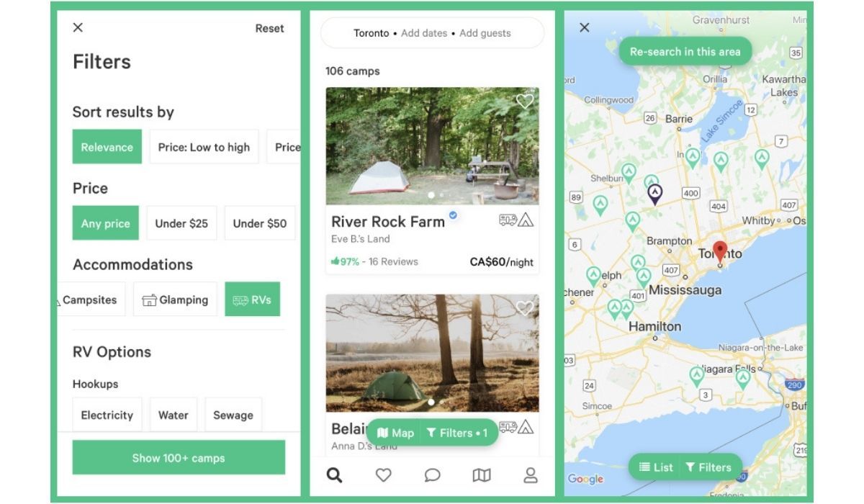Select the Under $25 price option
The height and width of the screenshot is (504, 864).
tap(181, 223)
